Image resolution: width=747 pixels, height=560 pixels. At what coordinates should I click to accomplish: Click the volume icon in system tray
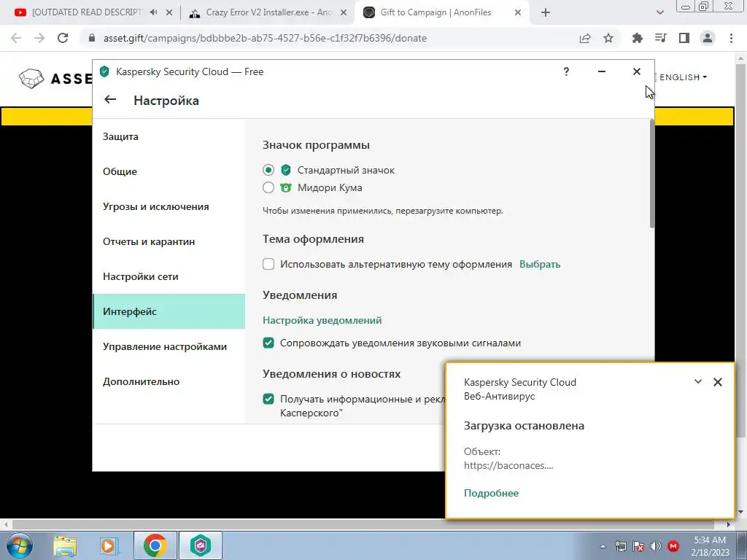click(656, 546)
